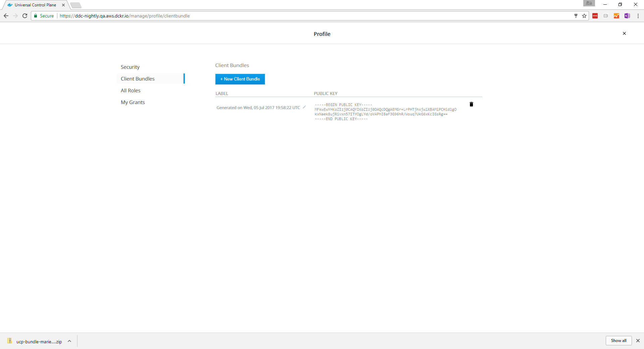
Task: Click the New Client Bundle button
Action: pos(240,79)
